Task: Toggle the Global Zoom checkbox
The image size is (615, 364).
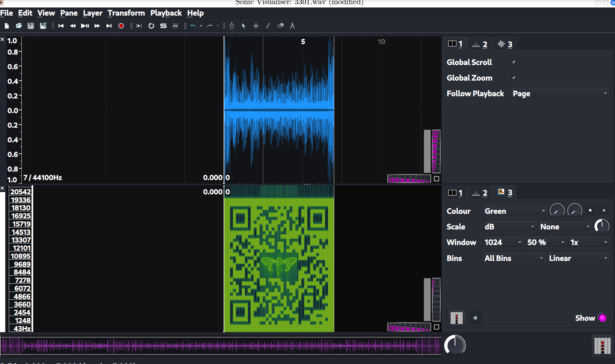Action: (514, 78)
